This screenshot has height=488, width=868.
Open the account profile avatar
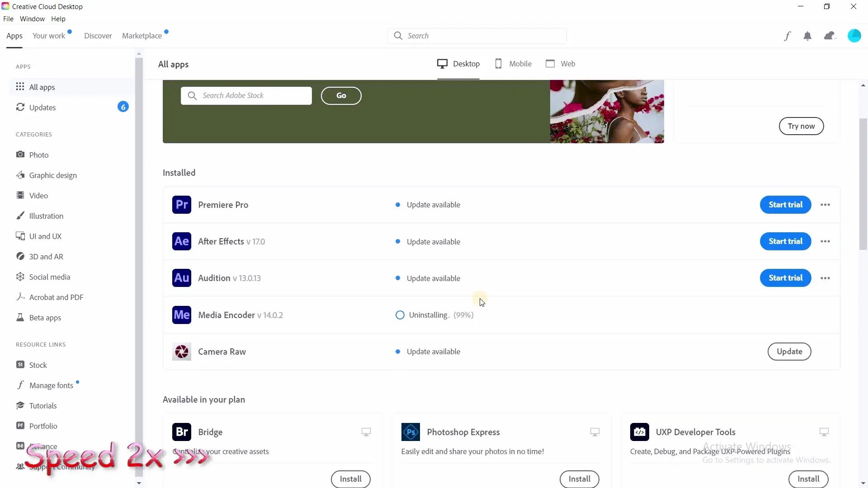854,36
